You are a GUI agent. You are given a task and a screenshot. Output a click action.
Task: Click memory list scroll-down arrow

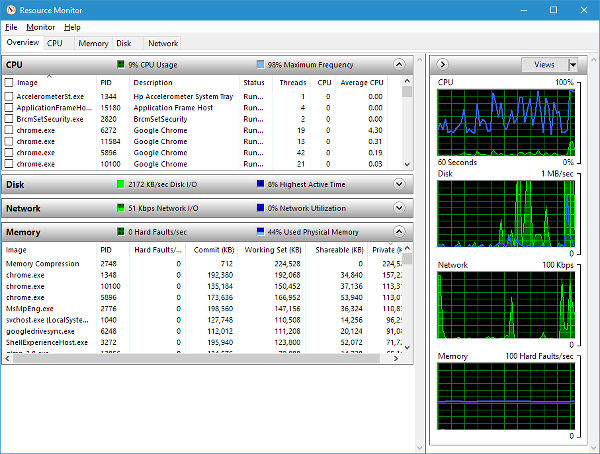point(407,347)
